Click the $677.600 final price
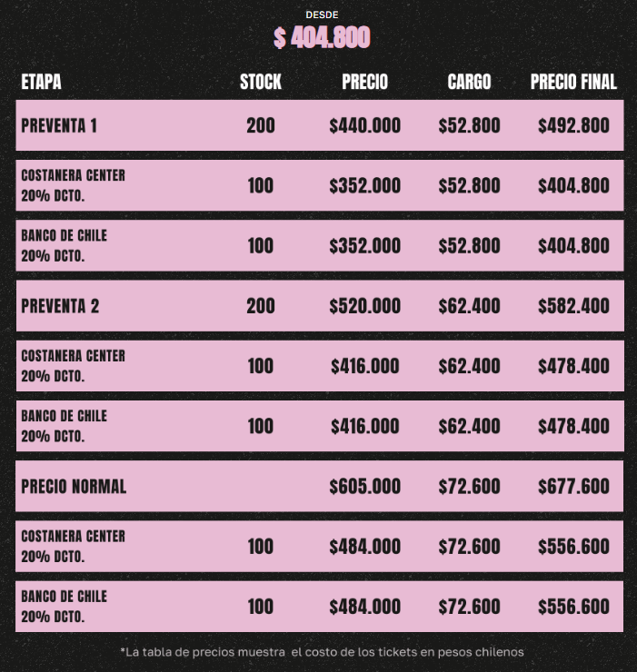Screen dimensions: 637x672 pyautogui.click(x=573, y=486)
